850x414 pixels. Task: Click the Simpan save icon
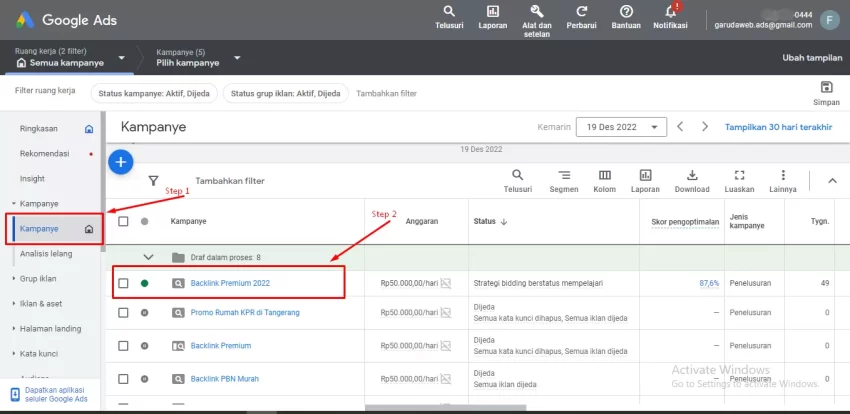[x=827, y=87]
